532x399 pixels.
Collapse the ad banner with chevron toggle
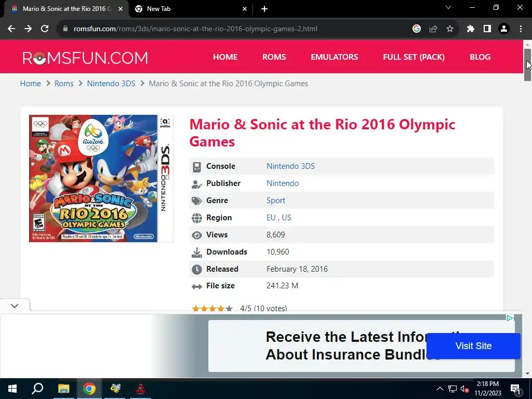pos(15,305)
